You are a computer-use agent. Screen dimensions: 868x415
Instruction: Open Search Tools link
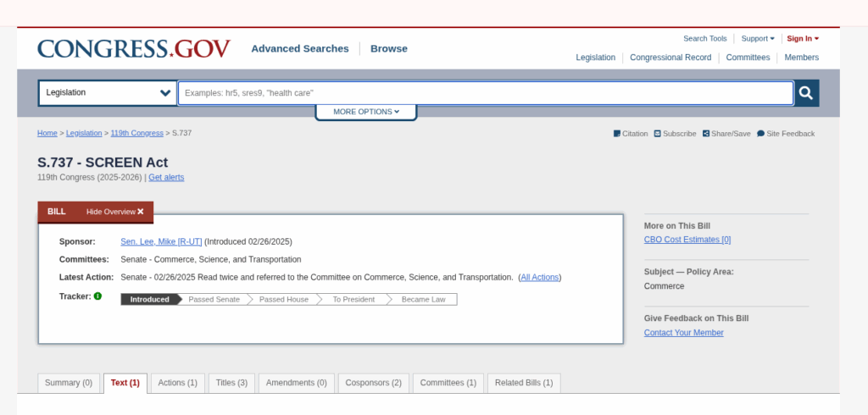(x=704, y=39)
